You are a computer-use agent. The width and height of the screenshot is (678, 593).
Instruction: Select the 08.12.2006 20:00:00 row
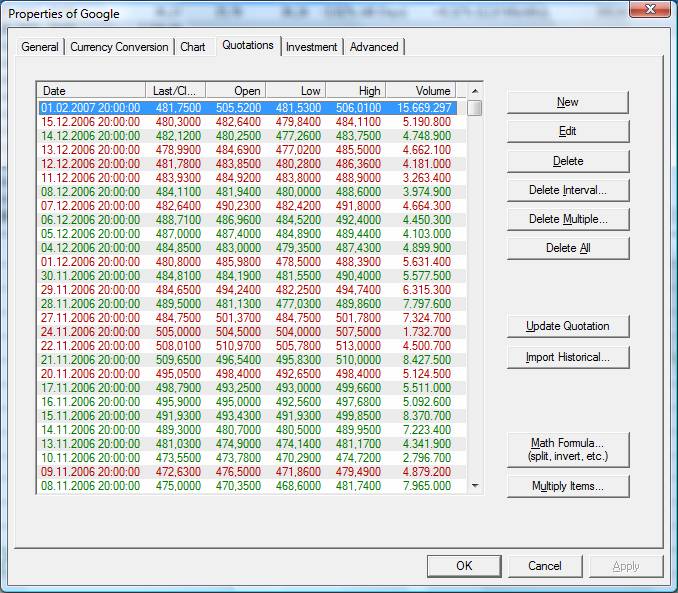pyautogui.click(x=252, y=192)
